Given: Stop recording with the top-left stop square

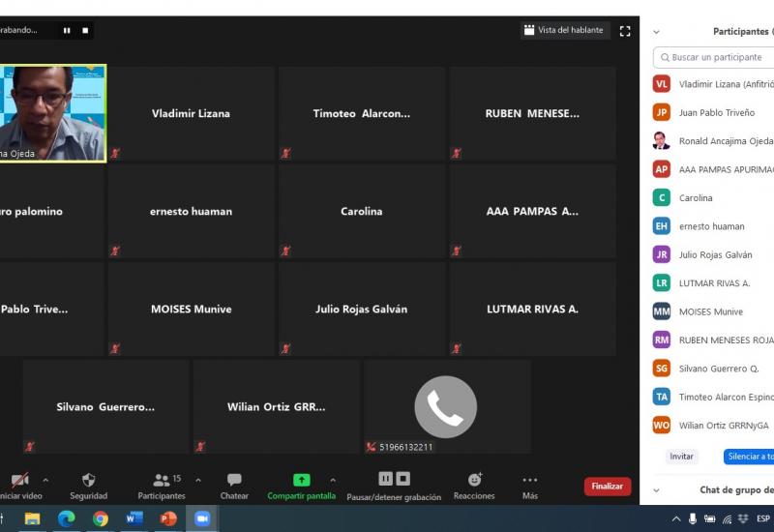Looking at the screenshot, I should (85, 30).
